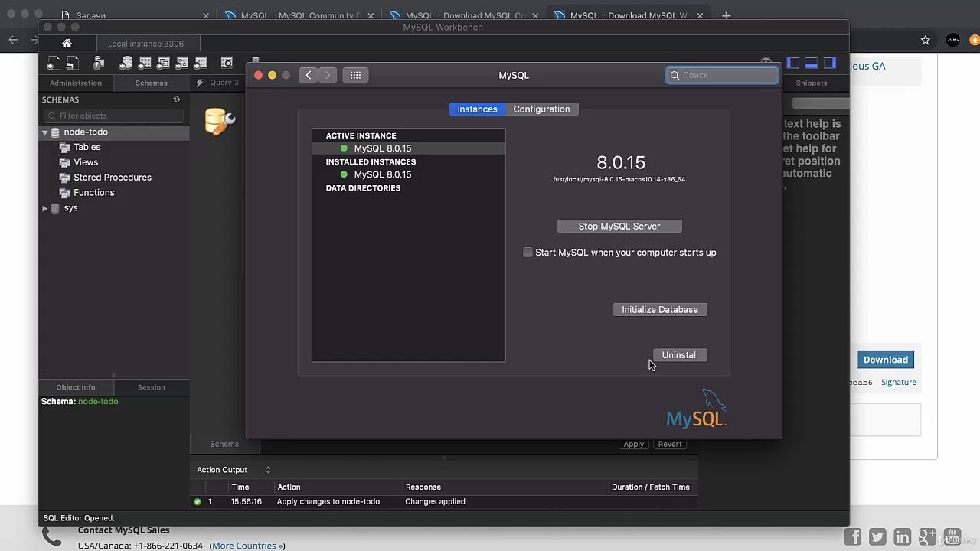This screenshot has height=551, width=980.
Task: Focus the preferences search field
Action: [722, 75]
